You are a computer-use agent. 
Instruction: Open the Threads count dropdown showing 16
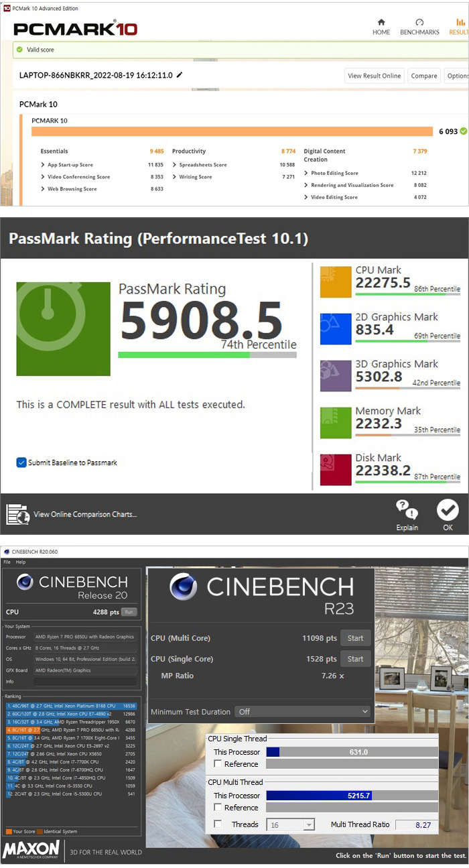291,825
